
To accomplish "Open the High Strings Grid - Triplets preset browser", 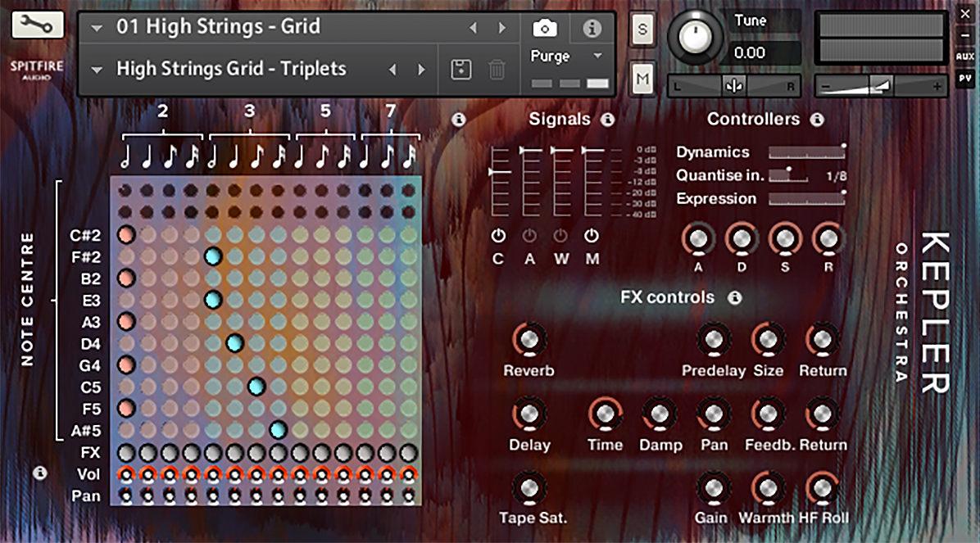I will click(98, 69).
